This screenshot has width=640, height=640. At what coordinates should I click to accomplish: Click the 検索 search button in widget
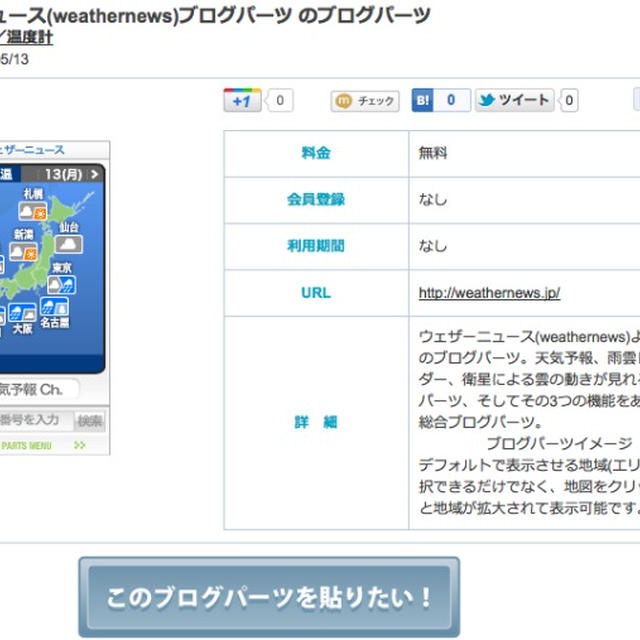click(x=90, y=421)
